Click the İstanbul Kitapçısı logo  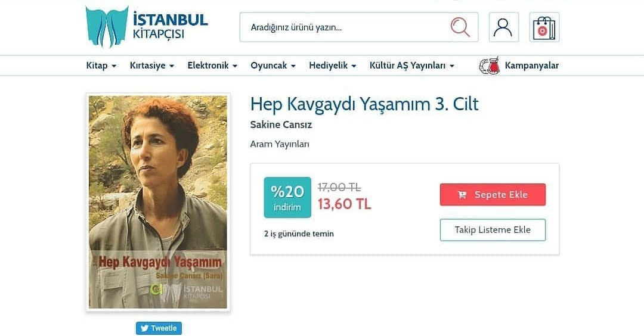[x=147, y=27]
